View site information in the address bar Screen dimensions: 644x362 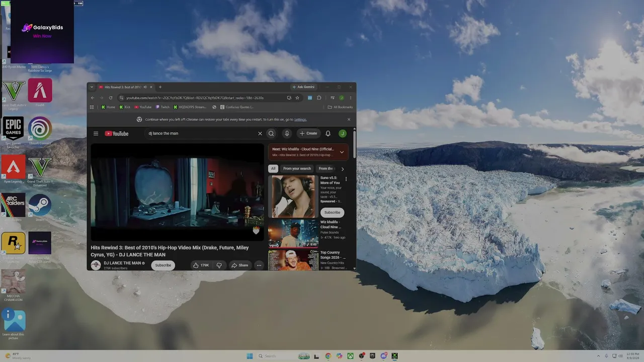pos(122,98)
